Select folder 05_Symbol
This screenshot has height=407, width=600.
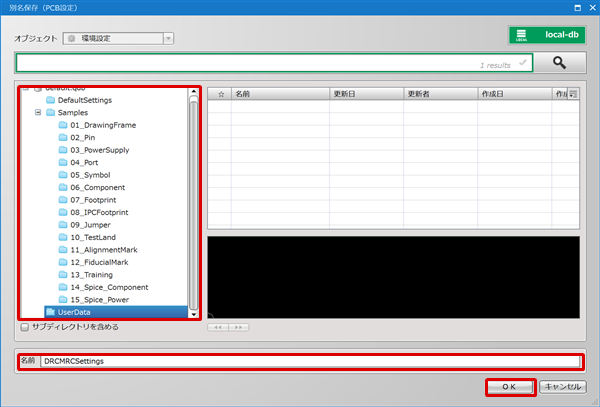(85, 175)
